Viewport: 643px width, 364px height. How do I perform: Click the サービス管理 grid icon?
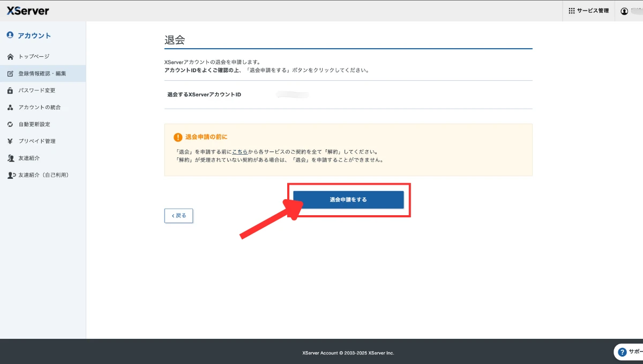(571, 11)
